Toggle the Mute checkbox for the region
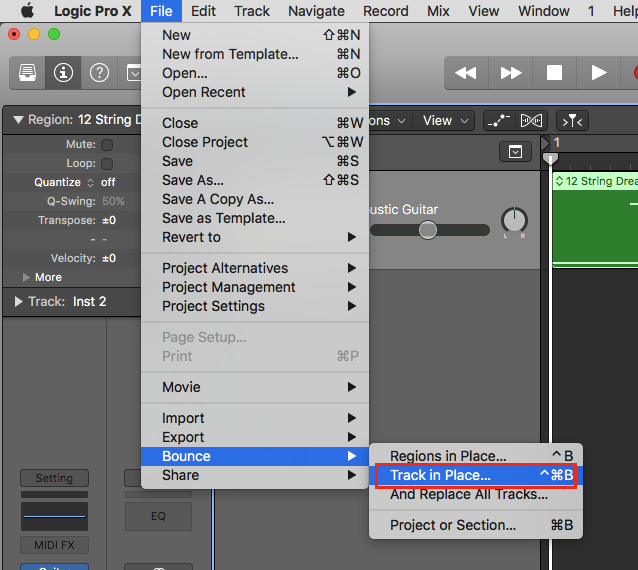The image size is (638, 570). point(107,144)
